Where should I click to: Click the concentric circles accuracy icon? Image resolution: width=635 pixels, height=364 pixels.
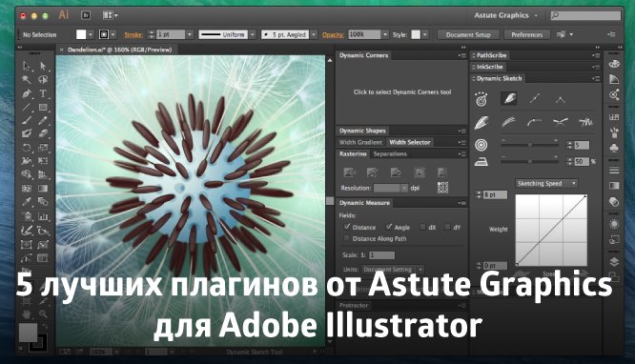(x=481, y=145)
